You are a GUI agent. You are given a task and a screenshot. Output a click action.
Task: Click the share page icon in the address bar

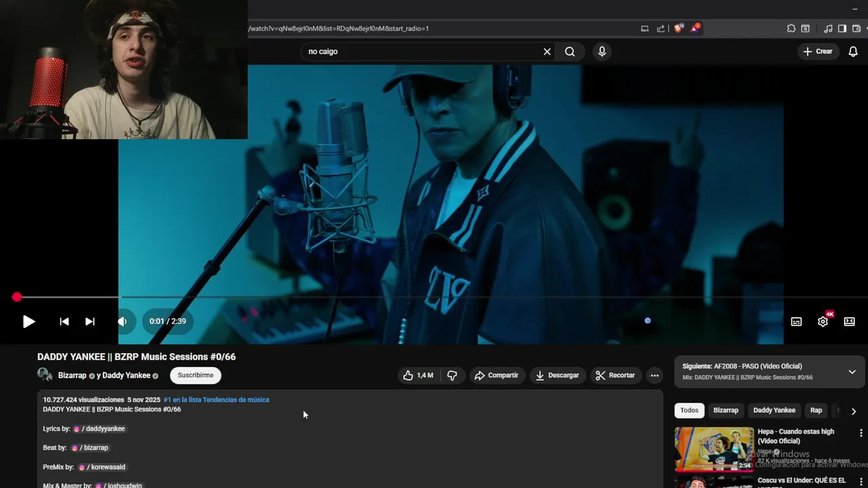(660, 28)
